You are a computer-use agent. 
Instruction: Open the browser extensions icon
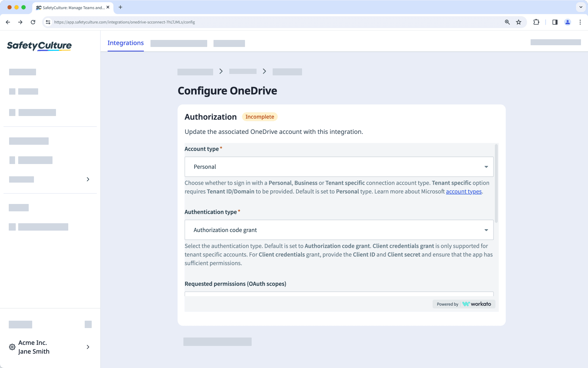click(x=536, y=22)
